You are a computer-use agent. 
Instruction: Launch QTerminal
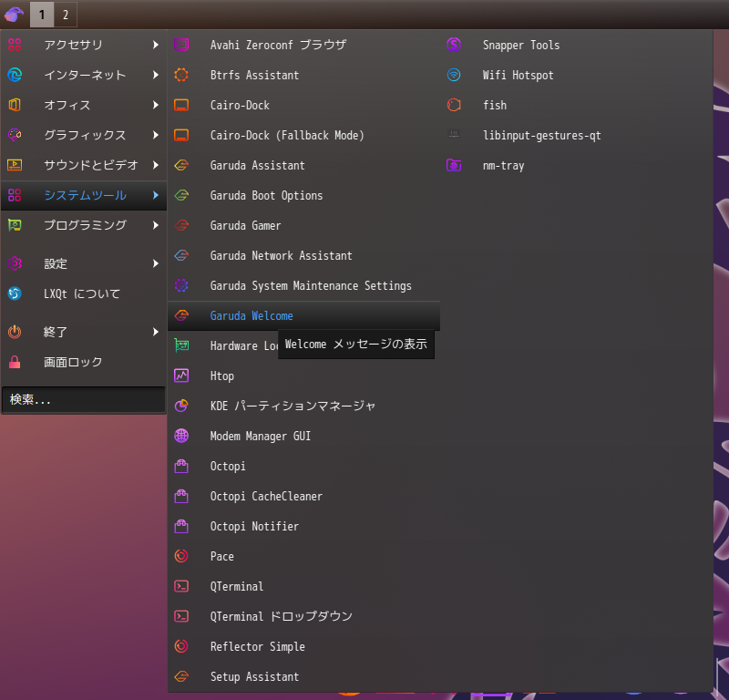click(303, 586)
